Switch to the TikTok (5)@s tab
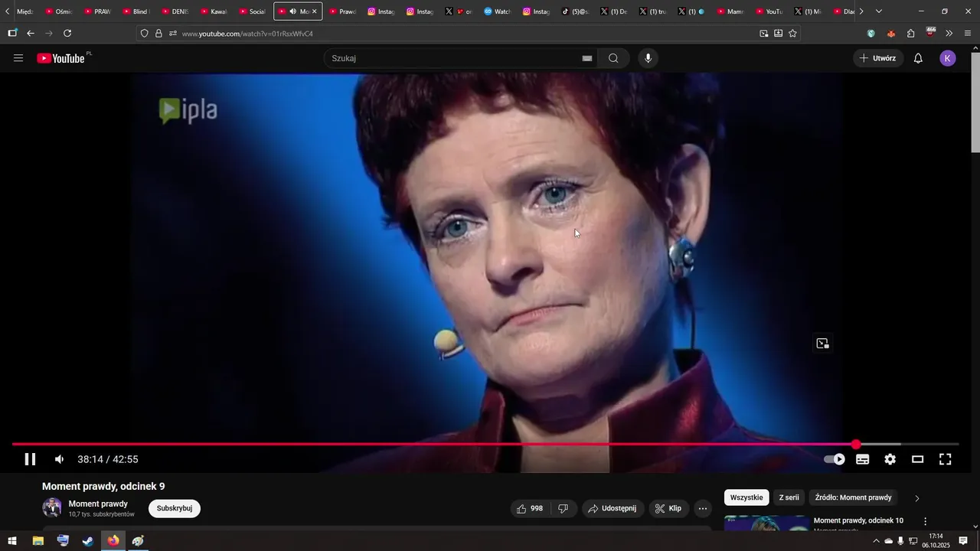The image size is (980, 551). tap(575, 11)
